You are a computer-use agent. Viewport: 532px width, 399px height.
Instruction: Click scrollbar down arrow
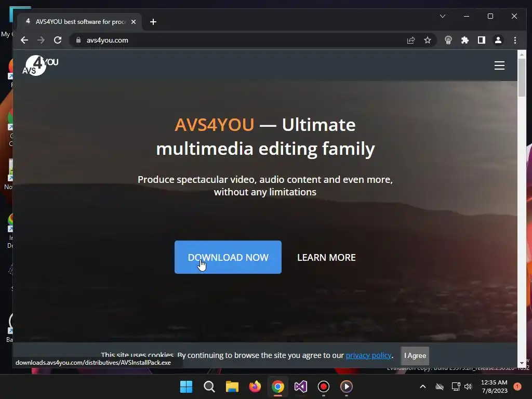(x=522, y=363)
